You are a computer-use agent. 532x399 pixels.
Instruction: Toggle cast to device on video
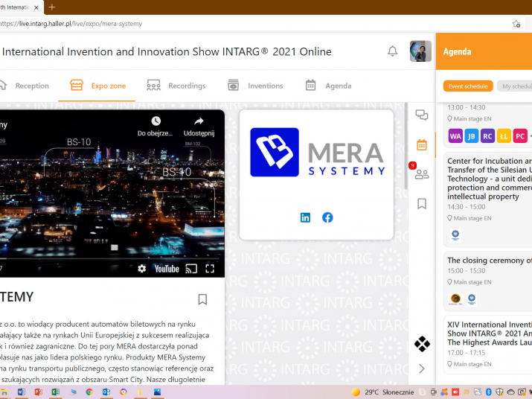(x=191, y=269)
